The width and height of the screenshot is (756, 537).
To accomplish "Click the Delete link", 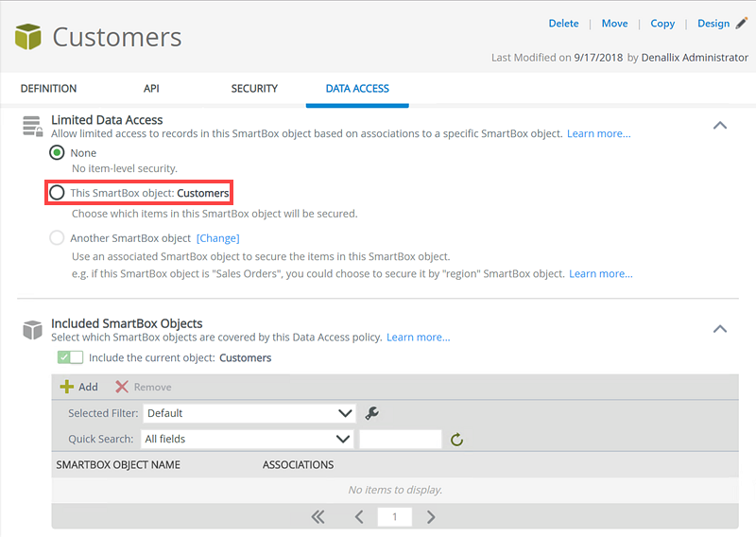I will point(563,24).
